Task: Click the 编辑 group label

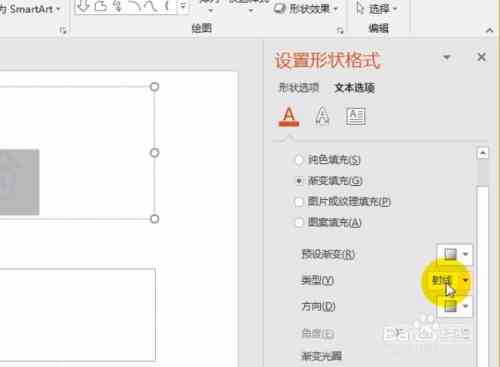Action: pos(378,28)
